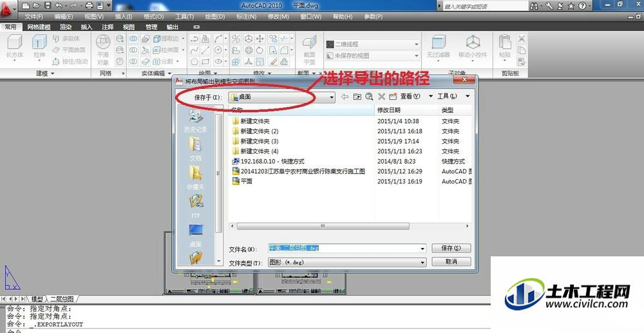The width and height of the screenshot is (644, 333).
Task: Click the star favorites icon in title bar
Action: click(x=571, y=6)
